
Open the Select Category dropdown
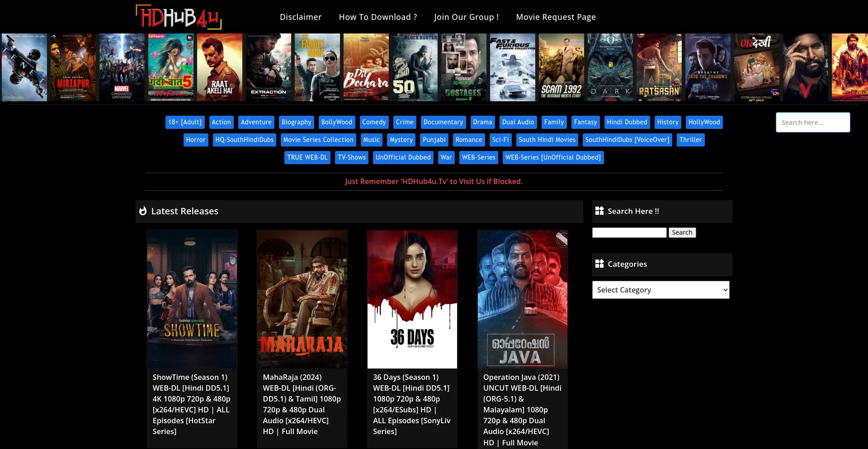(660, 290)
